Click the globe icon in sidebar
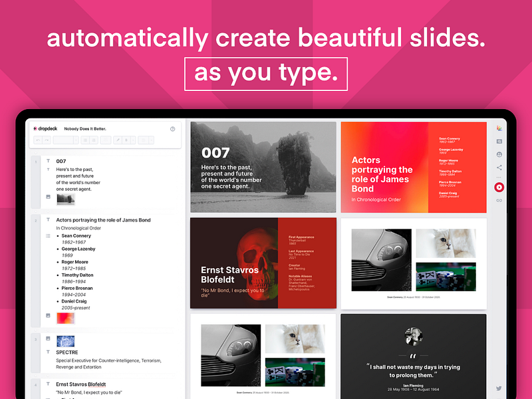Viewport: 532px width, 399px height. 499,154
